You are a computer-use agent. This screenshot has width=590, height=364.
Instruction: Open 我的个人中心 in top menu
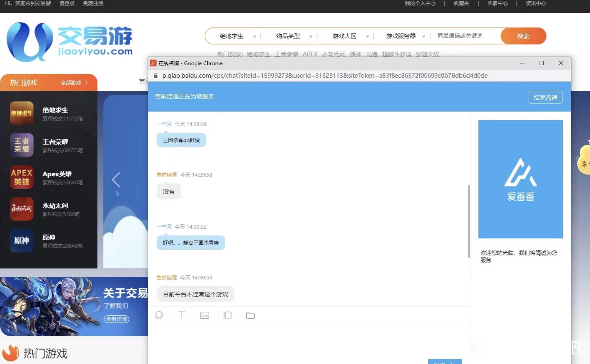point(420,4)
